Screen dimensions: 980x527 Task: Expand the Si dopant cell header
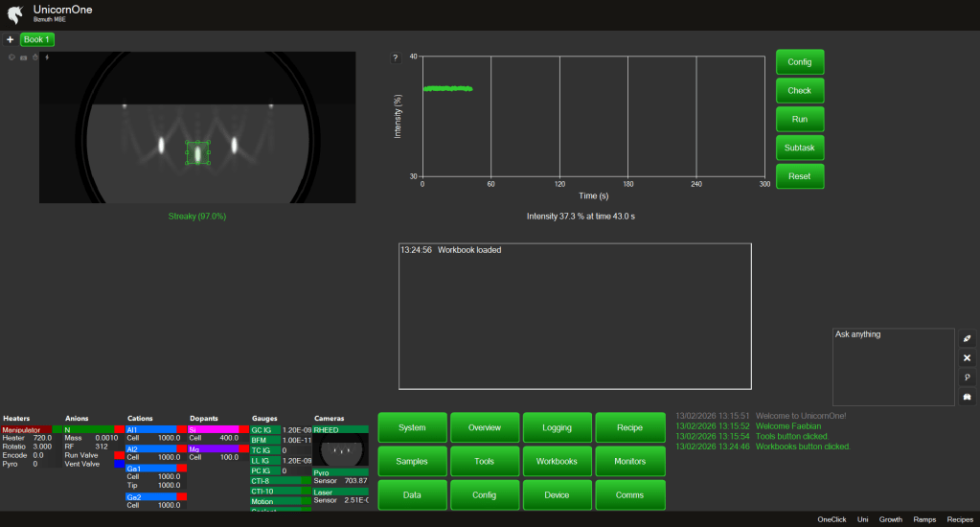(x=213, y=429)
